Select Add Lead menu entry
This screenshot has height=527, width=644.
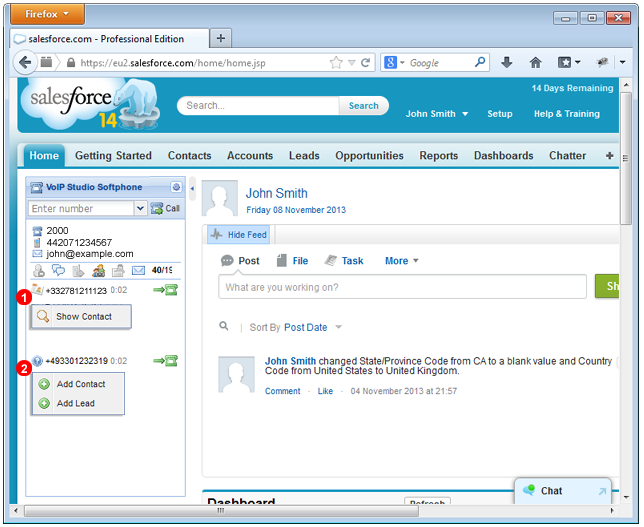click(x=78, y=403)
